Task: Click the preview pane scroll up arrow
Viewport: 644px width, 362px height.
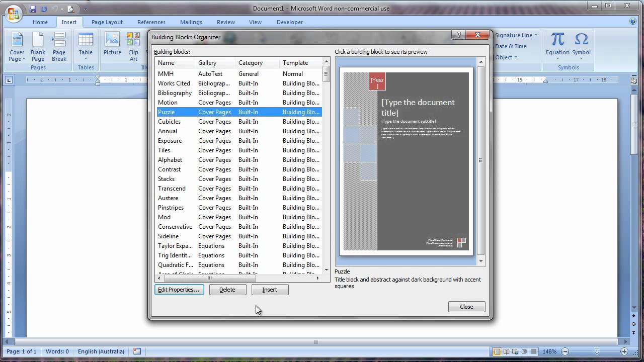Action: pos(481,62)
